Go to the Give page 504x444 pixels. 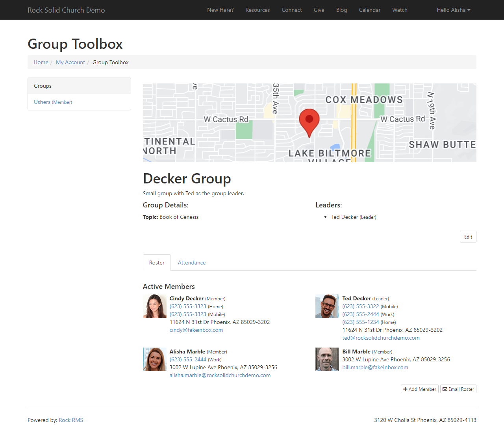[x=319, y=10]
